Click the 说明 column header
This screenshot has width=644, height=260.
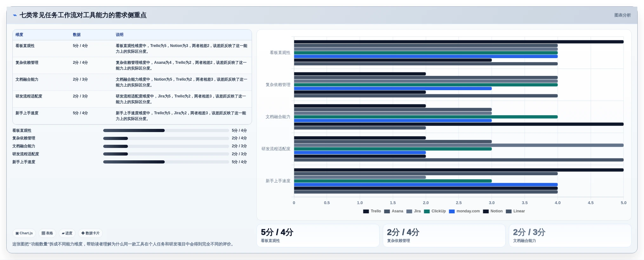pos(119,35)
